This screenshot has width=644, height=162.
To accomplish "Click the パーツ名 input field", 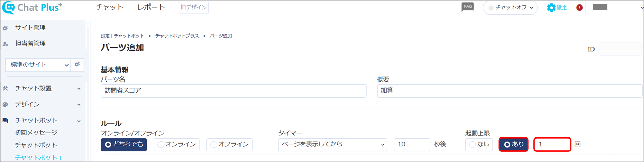I will tap(234, 91).
